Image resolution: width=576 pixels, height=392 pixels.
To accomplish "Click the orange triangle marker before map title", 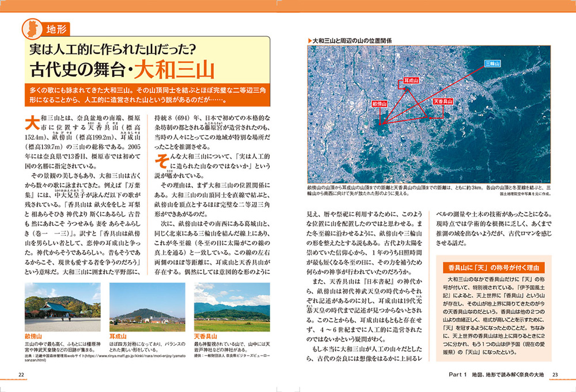I will pyautogui.click(x=310, y=41).
